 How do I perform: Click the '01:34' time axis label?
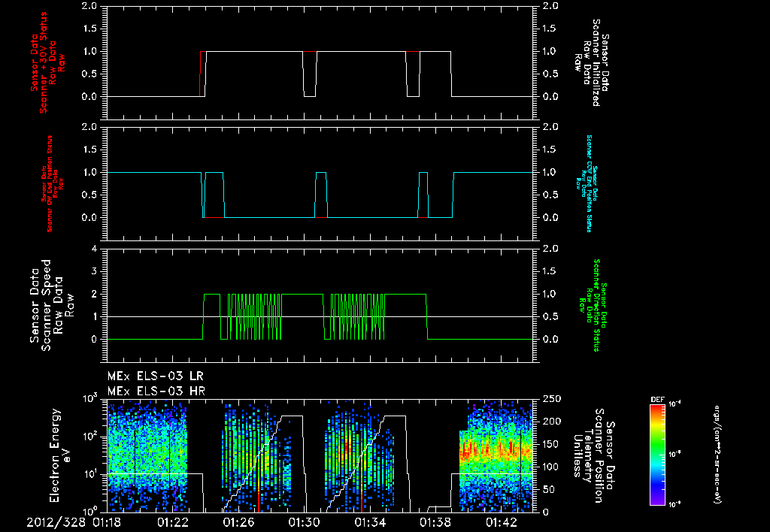point(370,522)
